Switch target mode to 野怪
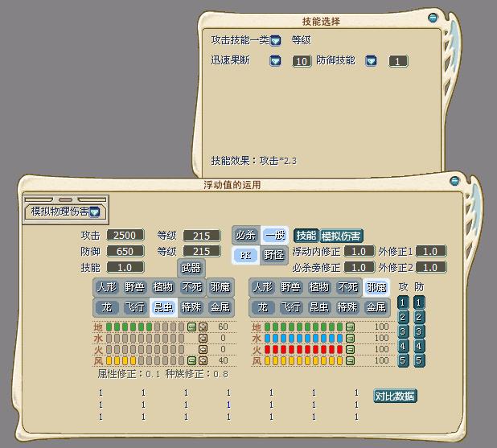The image size is (497, 448). [274, 255]
